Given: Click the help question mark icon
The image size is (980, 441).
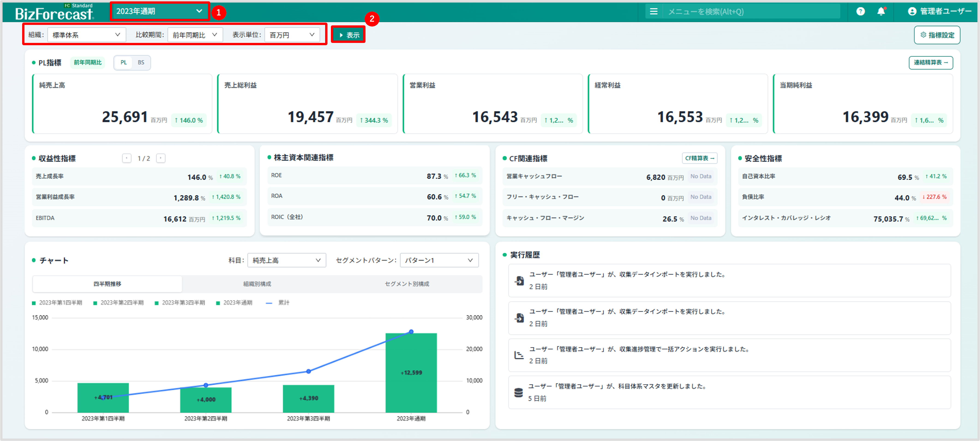Looking at the screenshot, I should coord(860,11).
